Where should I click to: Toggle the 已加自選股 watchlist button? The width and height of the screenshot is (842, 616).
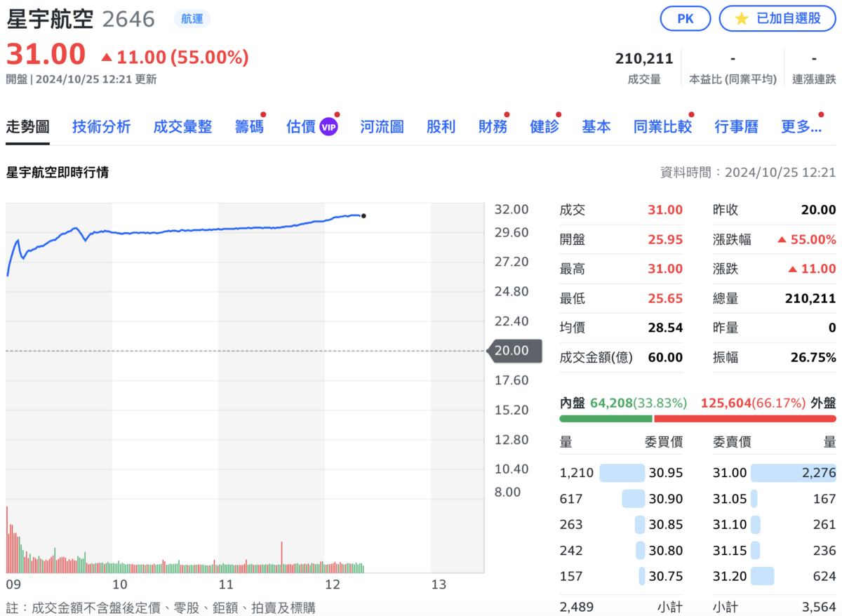point(777,19)
